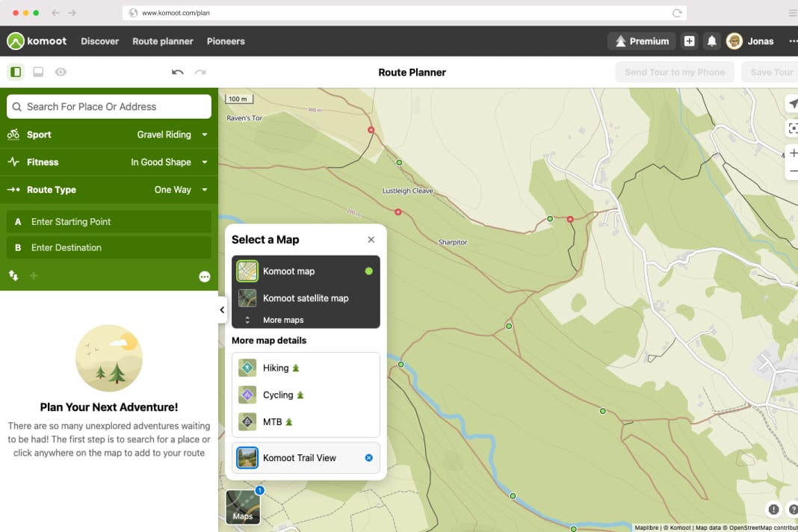Select the locate-me arrow on the map
This screenshot has height=532, width=798.
pos(792,104)
